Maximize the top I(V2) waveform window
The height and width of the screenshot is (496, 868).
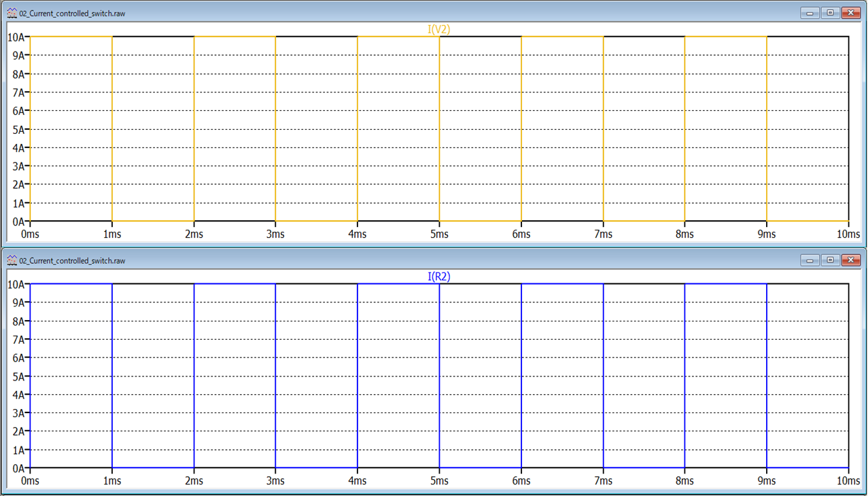tap(830, 13)
